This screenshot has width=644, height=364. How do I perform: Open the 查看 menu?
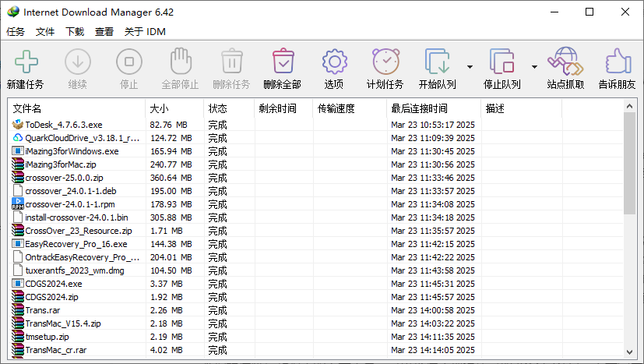point(104,32)
